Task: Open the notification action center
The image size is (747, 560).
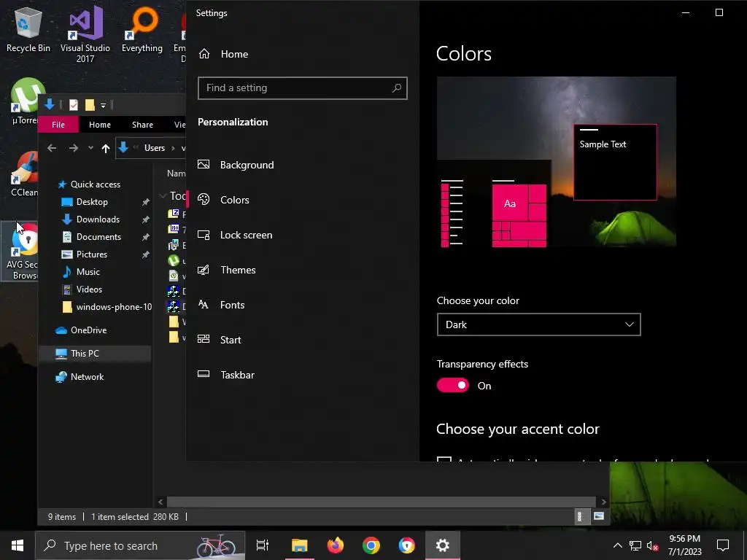Action: tap(723, 545)
